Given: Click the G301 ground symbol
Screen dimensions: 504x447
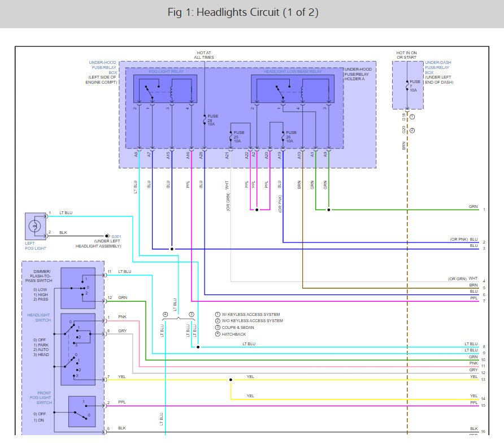Looking at the screenshot, I should point(107,236).
